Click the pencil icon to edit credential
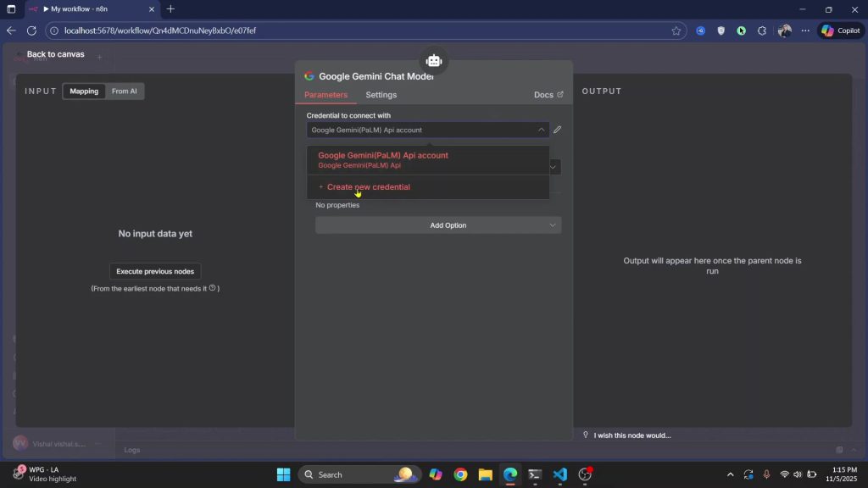 (557, 130)
